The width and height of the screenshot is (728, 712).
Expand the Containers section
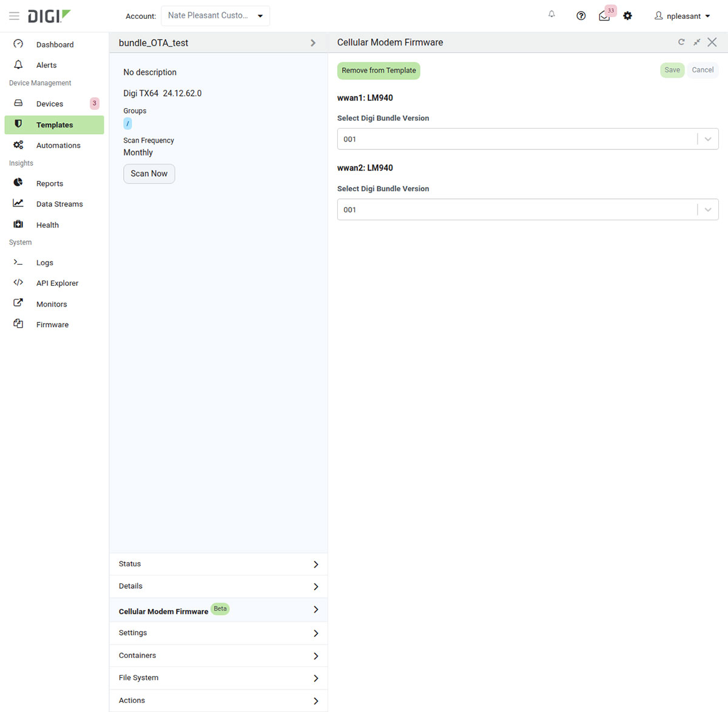(x=218, y=656)
